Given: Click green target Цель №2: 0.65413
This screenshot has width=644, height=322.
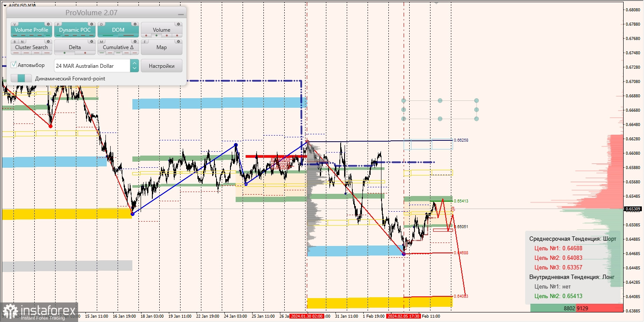Looking at the screenshot, I should (558, 296).
